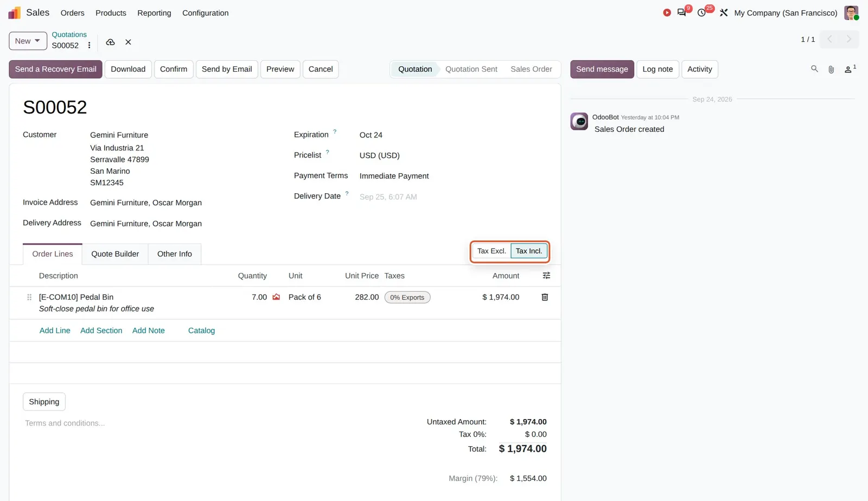868x501 pixels.
Task: Grab the Pedal Bin row drag handle
Action: (x=29, y=297)
